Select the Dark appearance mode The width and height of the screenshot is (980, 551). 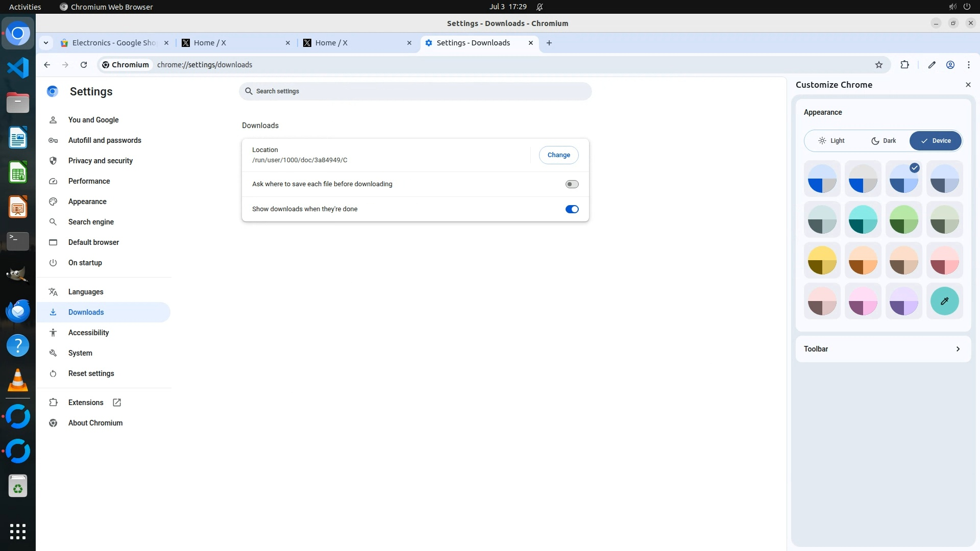(884, 141)
